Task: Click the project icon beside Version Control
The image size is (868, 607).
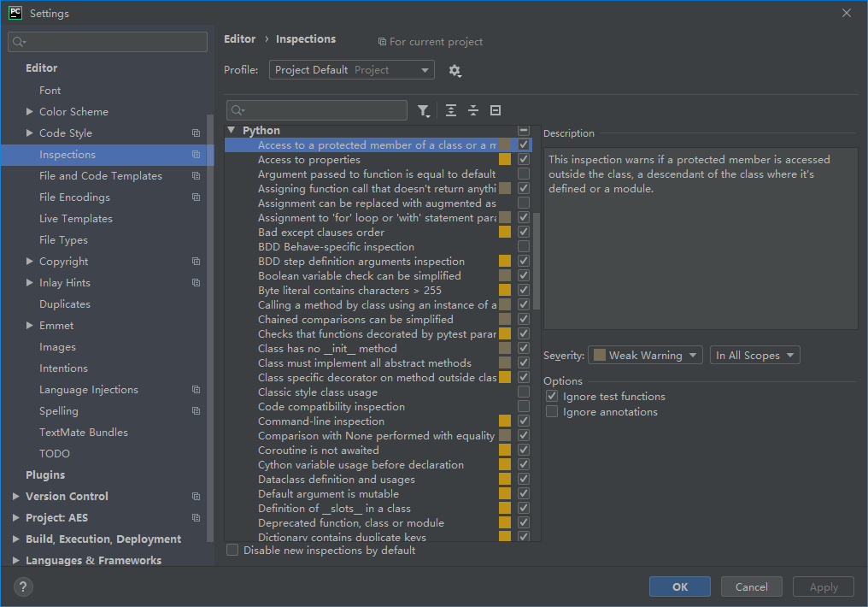Action: 196,496
